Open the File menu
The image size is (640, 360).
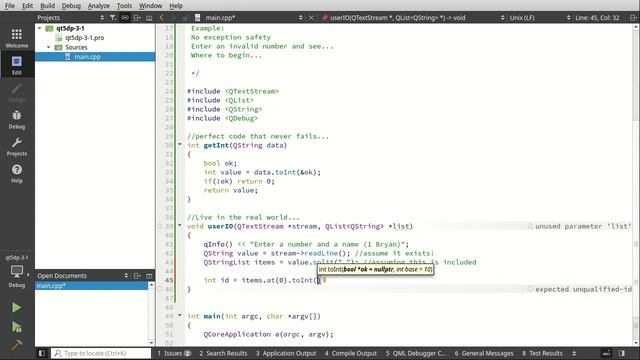(9, 6)
